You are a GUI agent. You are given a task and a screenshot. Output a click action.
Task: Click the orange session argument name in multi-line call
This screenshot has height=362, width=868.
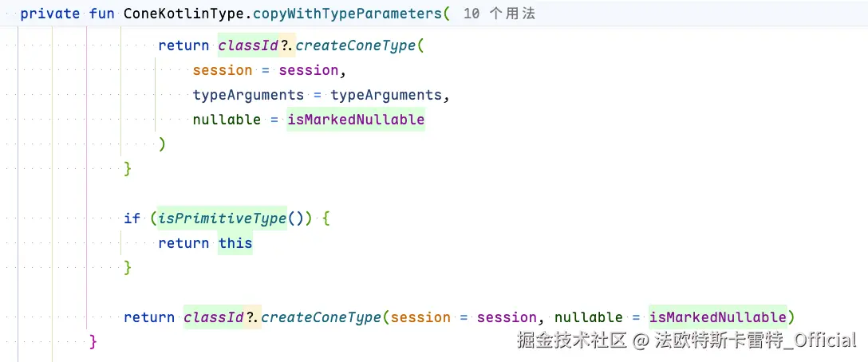pos(223,70)
